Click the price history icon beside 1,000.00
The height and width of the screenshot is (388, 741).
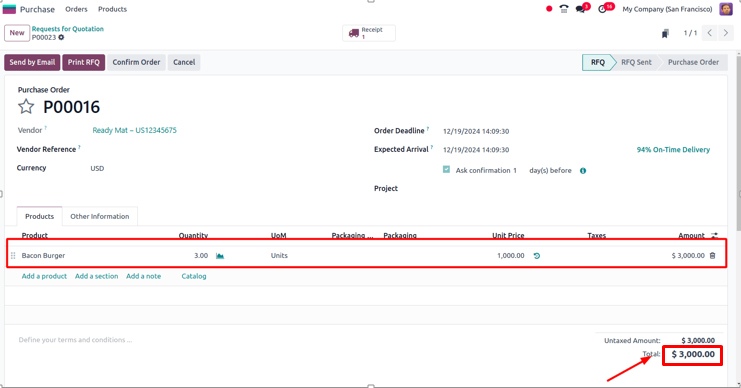536,256
